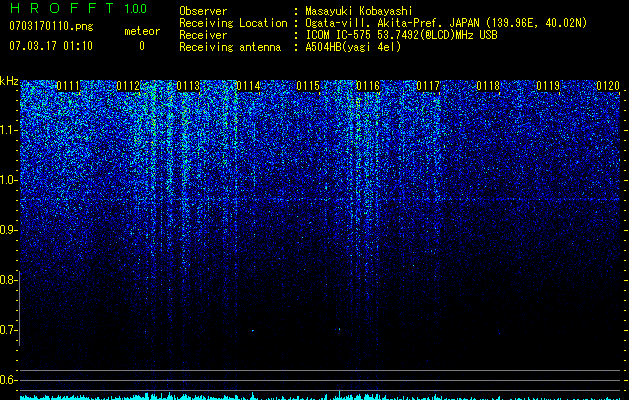The width and height of the screenshot is (629, 400).
Task: Click the 0.7 kHz axis label
Action: click(x=8, y=330)
